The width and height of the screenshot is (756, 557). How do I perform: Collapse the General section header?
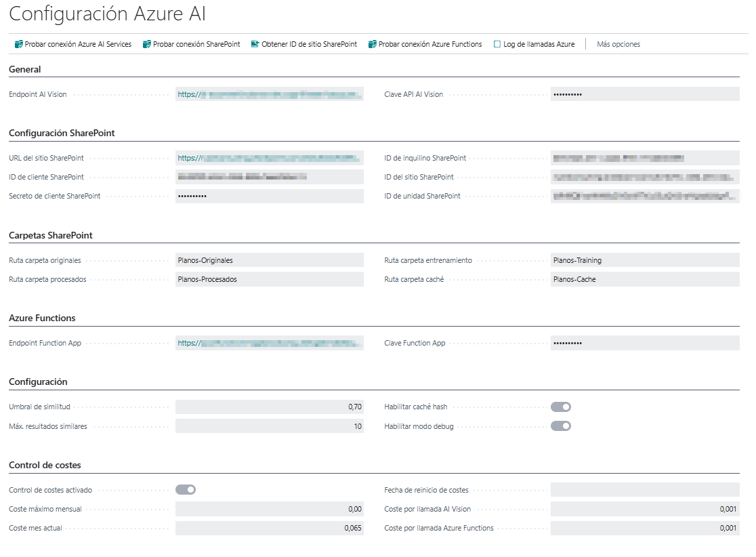(x=24, y=69)
